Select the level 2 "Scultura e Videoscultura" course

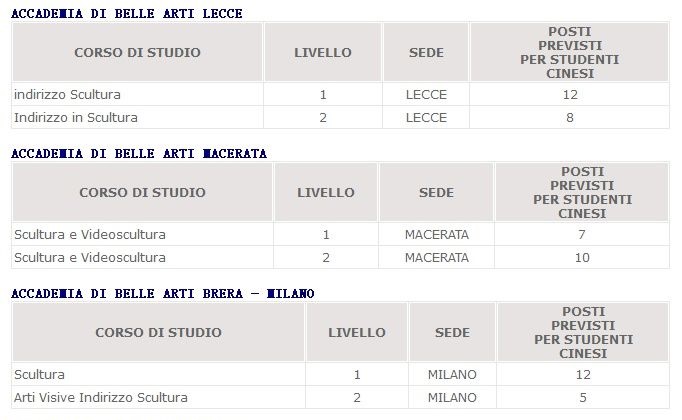click(90, 257)
